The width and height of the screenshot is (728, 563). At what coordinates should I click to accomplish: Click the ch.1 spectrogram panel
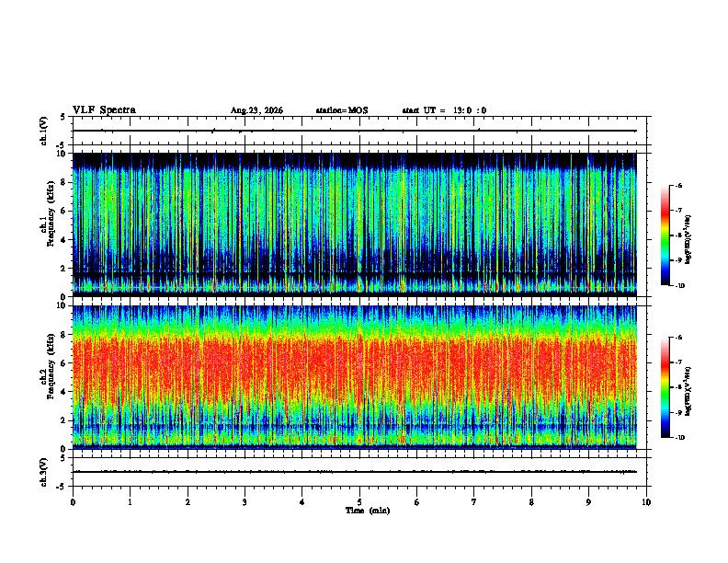(354, 224)
